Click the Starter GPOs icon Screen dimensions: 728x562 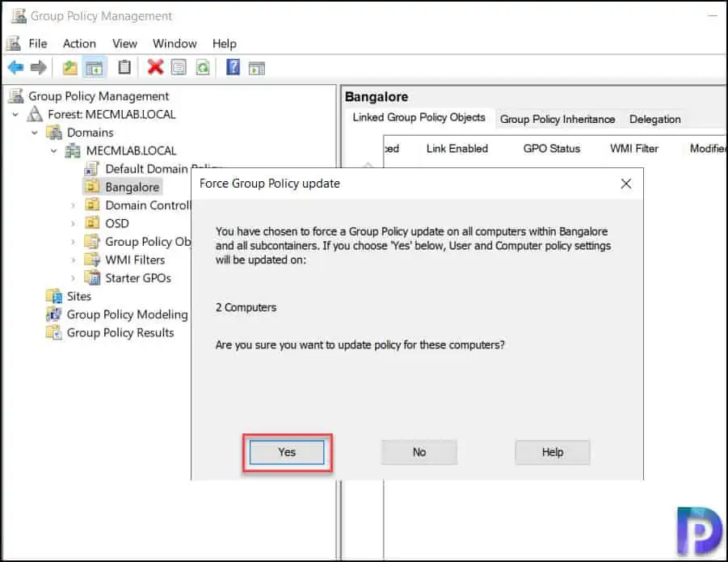92,277
